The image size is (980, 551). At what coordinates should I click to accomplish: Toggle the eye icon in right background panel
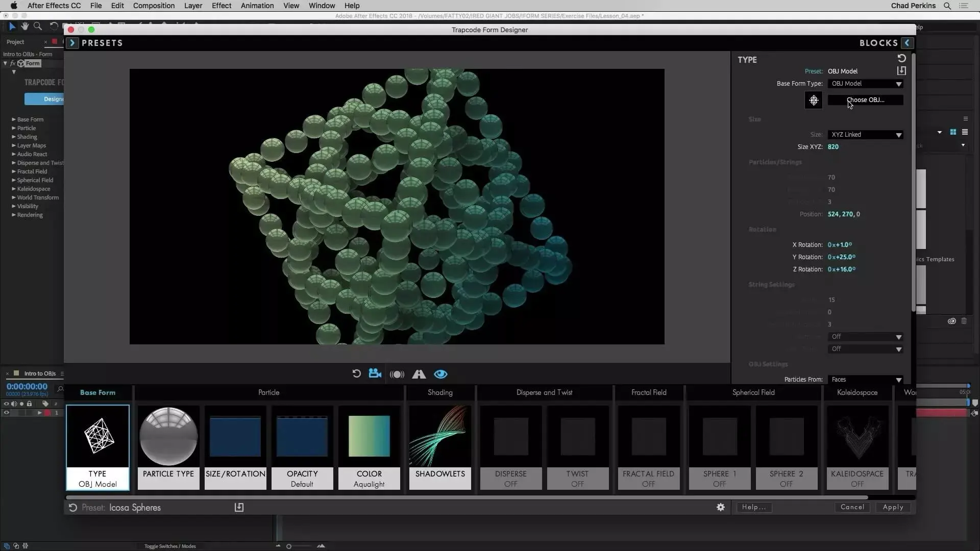(951, 321)
